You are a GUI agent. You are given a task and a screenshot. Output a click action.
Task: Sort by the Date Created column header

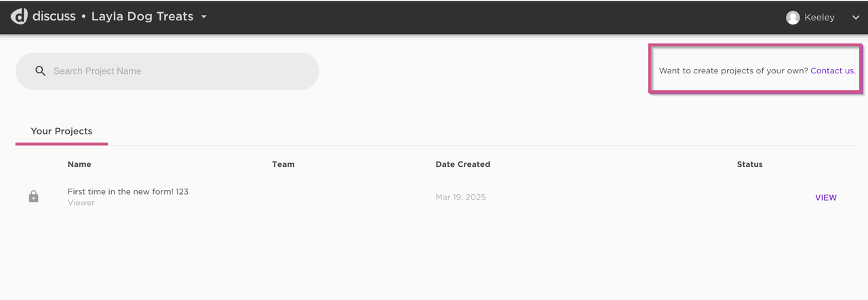pos(463,164)
